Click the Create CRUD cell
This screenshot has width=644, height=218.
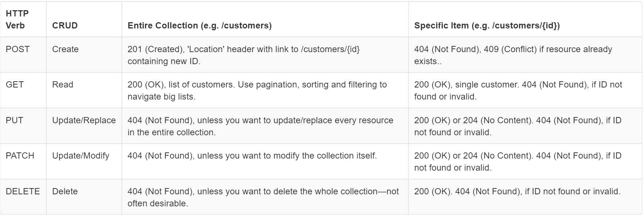(65, 49)
